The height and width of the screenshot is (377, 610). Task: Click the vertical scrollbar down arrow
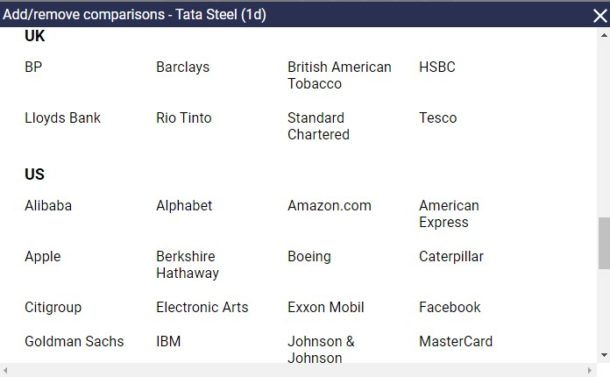coord(604,355)
